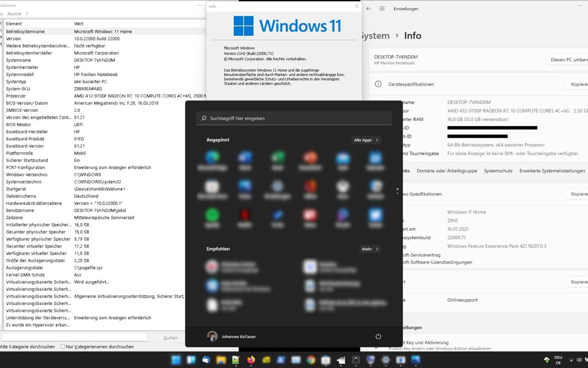588x368 pixels.
Task: Toggle Nur Kategorienamen durchsuchen checkbox
Action: (63, 346)
